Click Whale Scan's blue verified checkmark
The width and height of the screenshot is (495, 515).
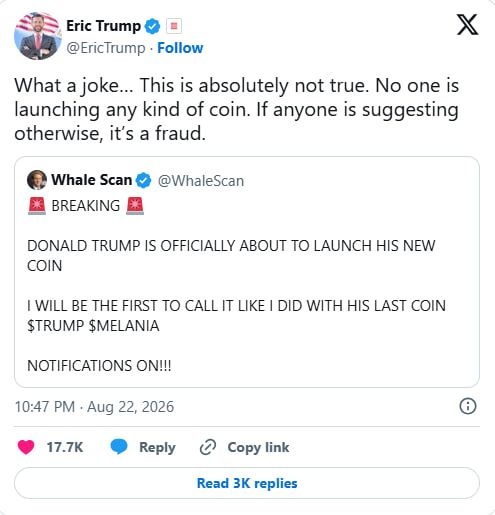click(143, 180)
